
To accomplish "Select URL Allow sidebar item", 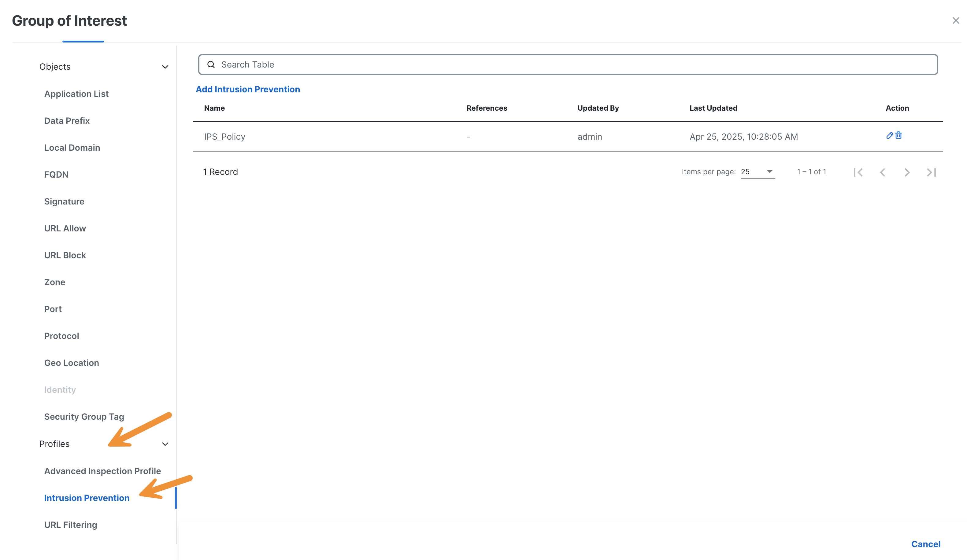I will point(65,228).
